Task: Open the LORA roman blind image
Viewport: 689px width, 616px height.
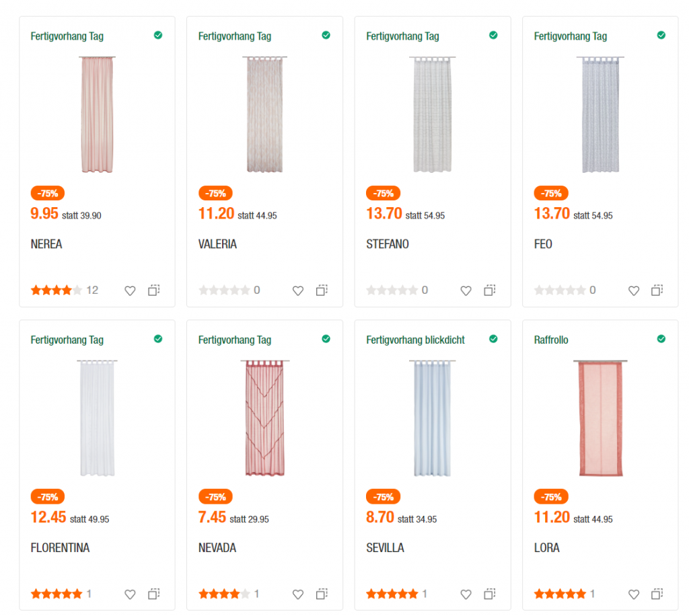Action: click(x=600, y=418)
